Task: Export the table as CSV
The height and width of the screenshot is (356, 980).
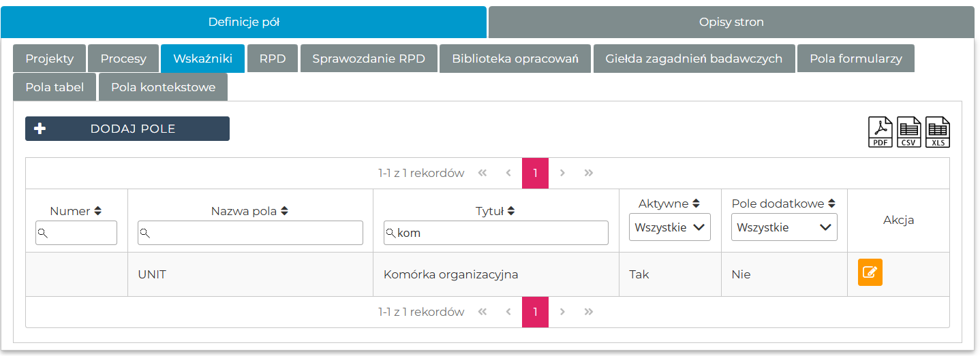Action: point(908,132)
